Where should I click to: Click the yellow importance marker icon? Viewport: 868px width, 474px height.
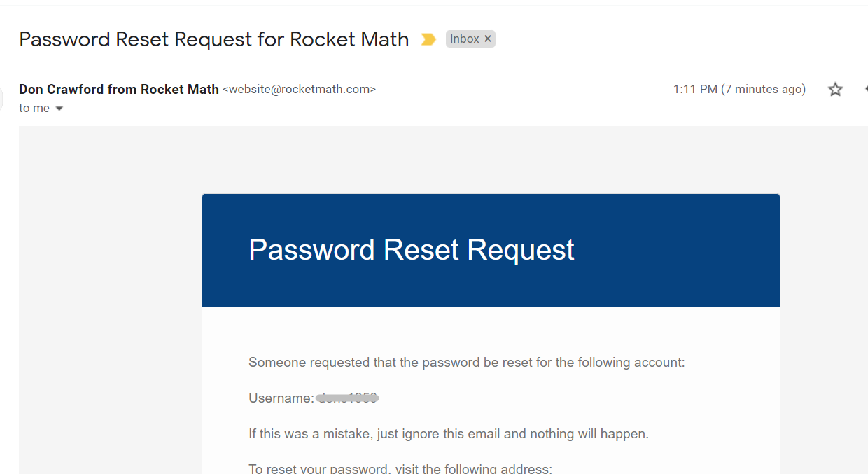point(428,39)
